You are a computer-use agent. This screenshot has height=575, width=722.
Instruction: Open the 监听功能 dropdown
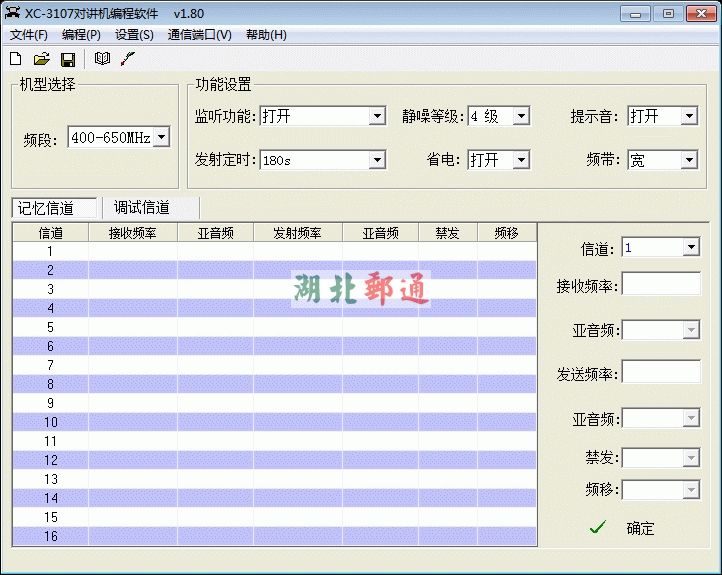[377, 116]
